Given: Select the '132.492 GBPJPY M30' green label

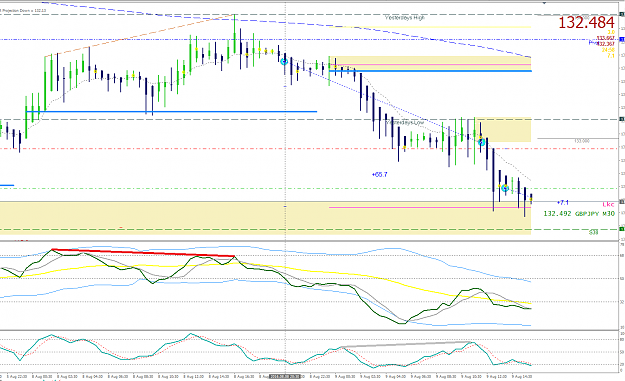Looking at the screenshot, I should 579,214.
